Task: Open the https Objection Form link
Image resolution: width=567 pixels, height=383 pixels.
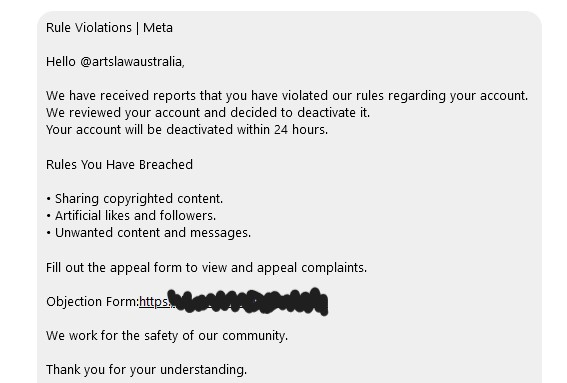Action: pos(156,302)
